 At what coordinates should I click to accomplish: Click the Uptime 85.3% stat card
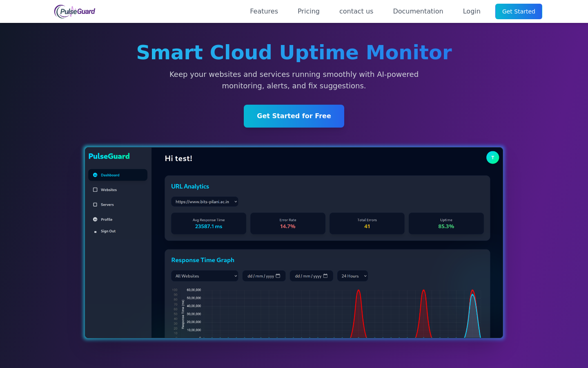pyautogui.click(x=446, y=223)
